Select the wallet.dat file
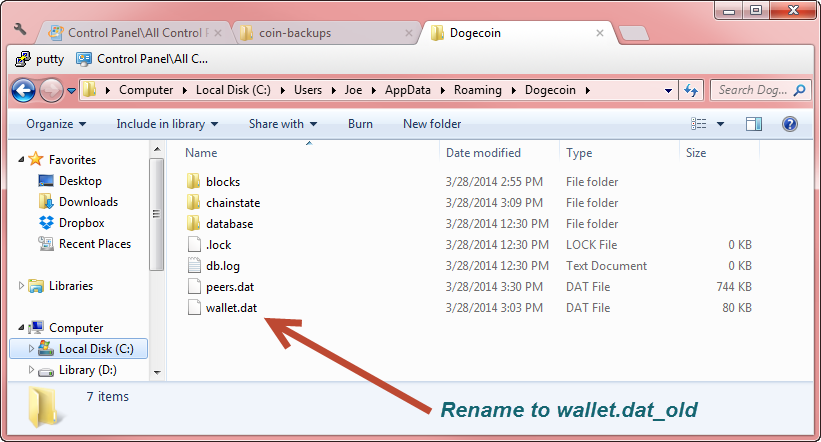This screenshot has height=442, width=821. (x=231, y=307)
